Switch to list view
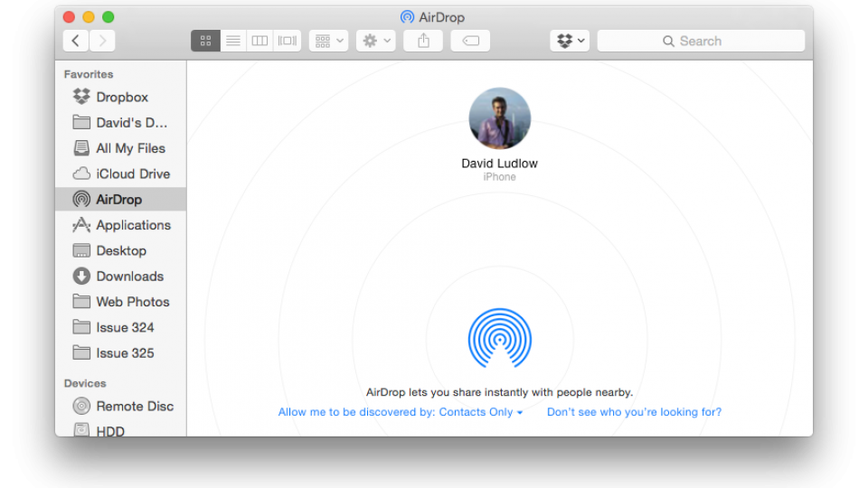This screenshot has width=868, height=488. click(233, 41)
